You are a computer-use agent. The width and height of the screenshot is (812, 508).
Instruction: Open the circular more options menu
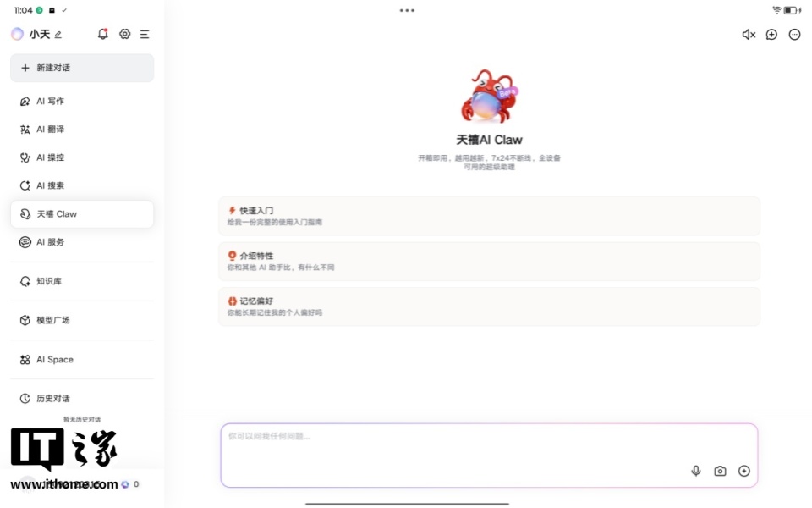(x=793, y=35)
